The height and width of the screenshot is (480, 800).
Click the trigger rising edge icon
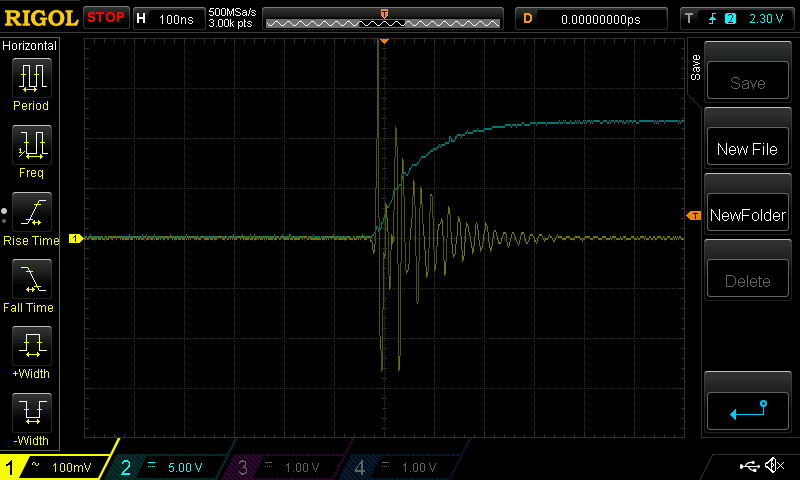pyautogui.click(x=712, y=19)
